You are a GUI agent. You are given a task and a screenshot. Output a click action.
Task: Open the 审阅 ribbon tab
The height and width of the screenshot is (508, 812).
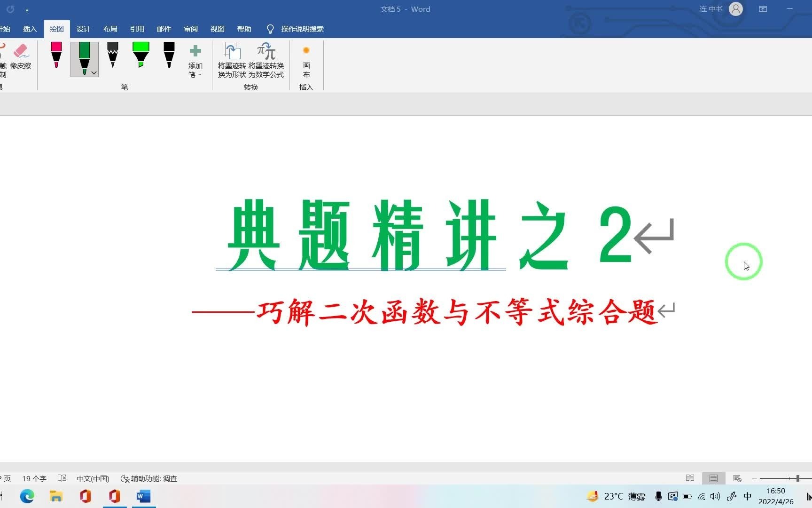(190, 29)
